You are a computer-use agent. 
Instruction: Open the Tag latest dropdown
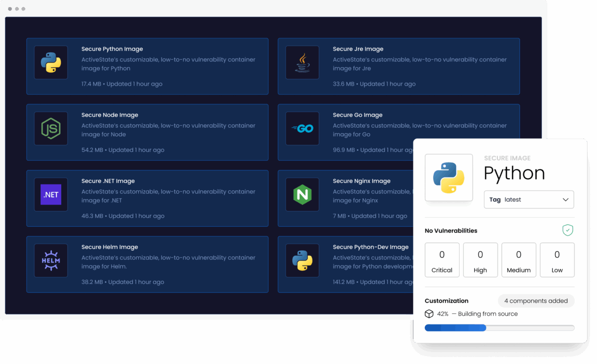pos(528,199)
